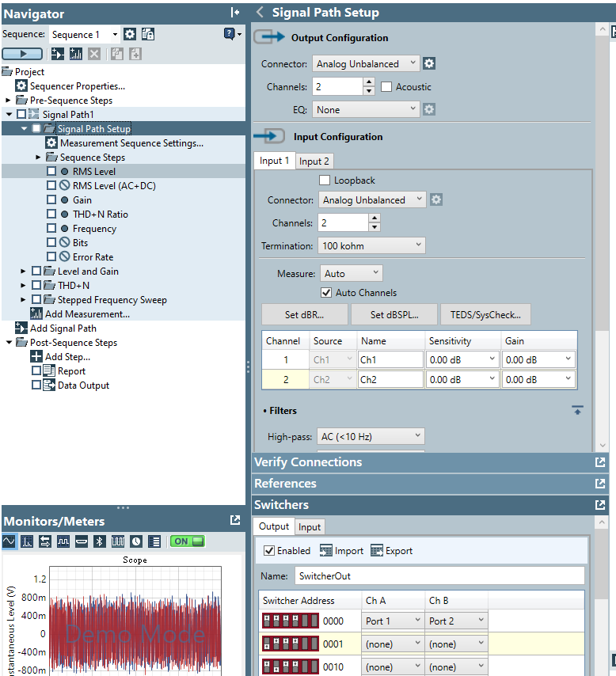Open the output Connector dropdown

pyautogui.click(x=366, y=64)
